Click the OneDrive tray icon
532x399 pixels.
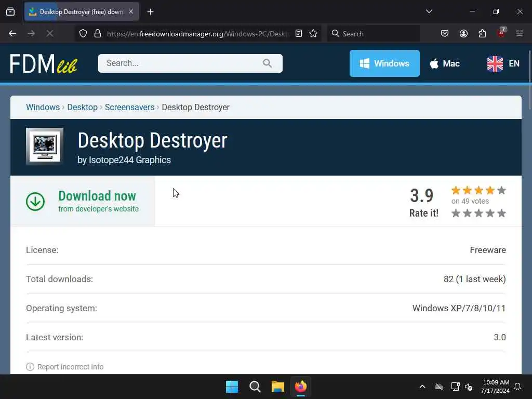click(439, 387)
